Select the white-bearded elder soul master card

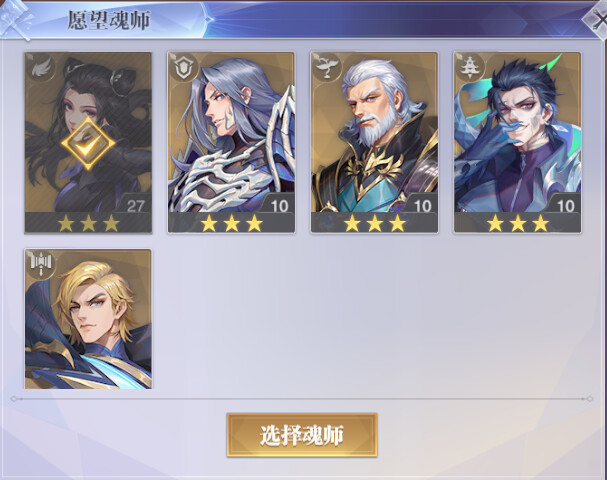click(x=374, y=142)
